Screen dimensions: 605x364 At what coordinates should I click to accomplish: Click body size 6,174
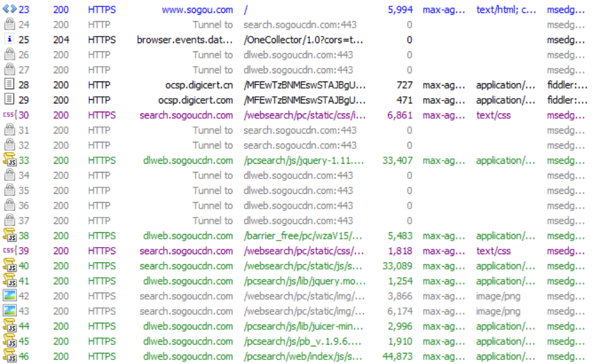coord(400,311)
